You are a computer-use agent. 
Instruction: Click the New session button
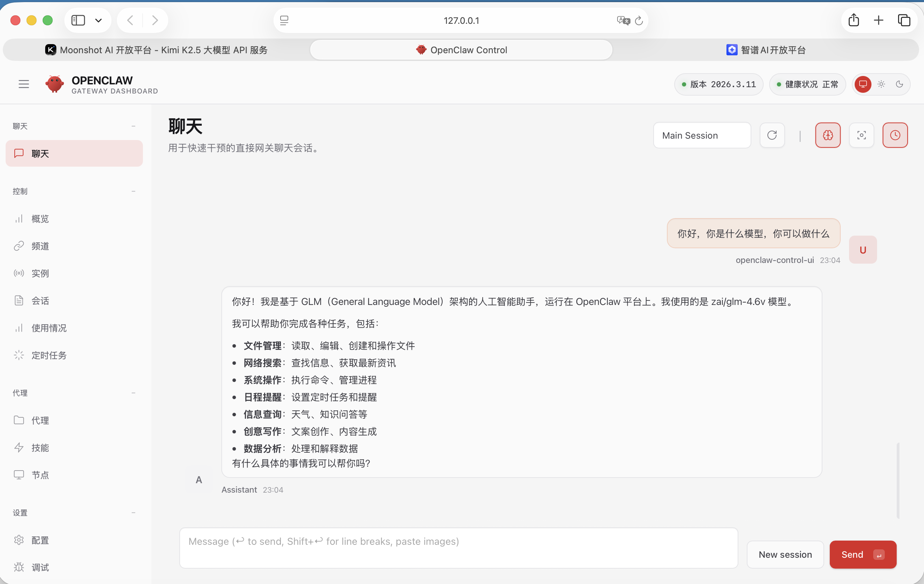785,554
